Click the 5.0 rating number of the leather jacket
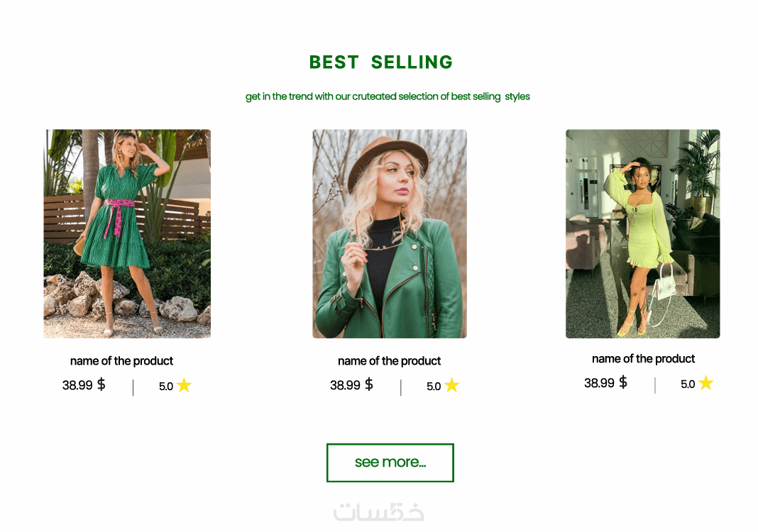The image size is (758, 532). click(434, 387)
